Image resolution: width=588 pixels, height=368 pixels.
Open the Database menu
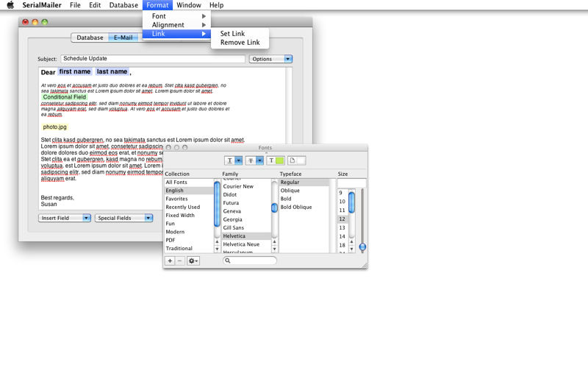click(x=123, y=5)
